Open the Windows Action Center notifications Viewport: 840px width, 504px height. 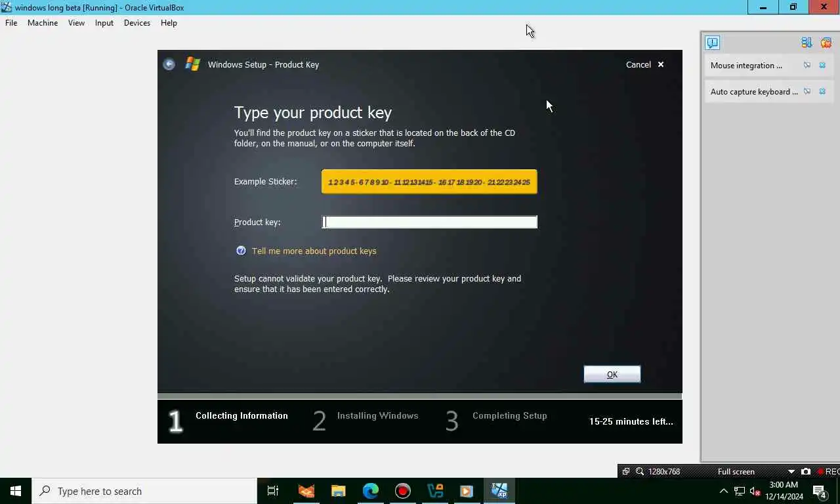[820, 491]
